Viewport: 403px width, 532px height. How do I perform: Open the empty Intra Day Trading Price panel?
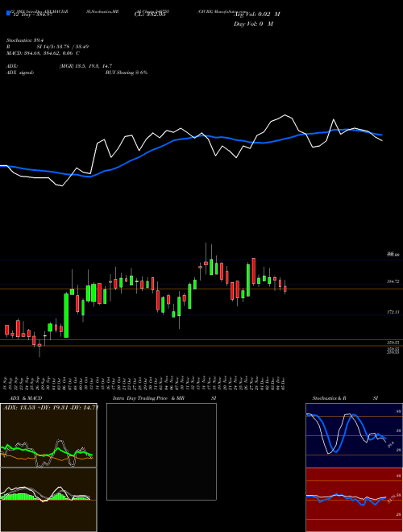pos(161,451)
